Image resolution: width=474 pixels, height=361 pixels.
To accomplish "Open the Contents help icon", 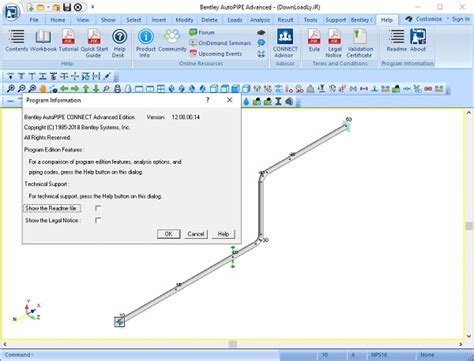I will point(16,40).
